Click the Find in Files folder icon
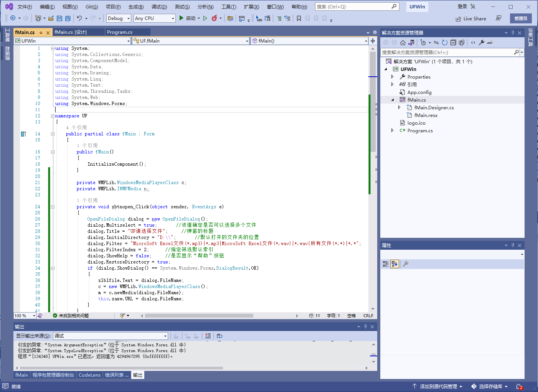This screenshot has width=538, height=392. [230, 18]
